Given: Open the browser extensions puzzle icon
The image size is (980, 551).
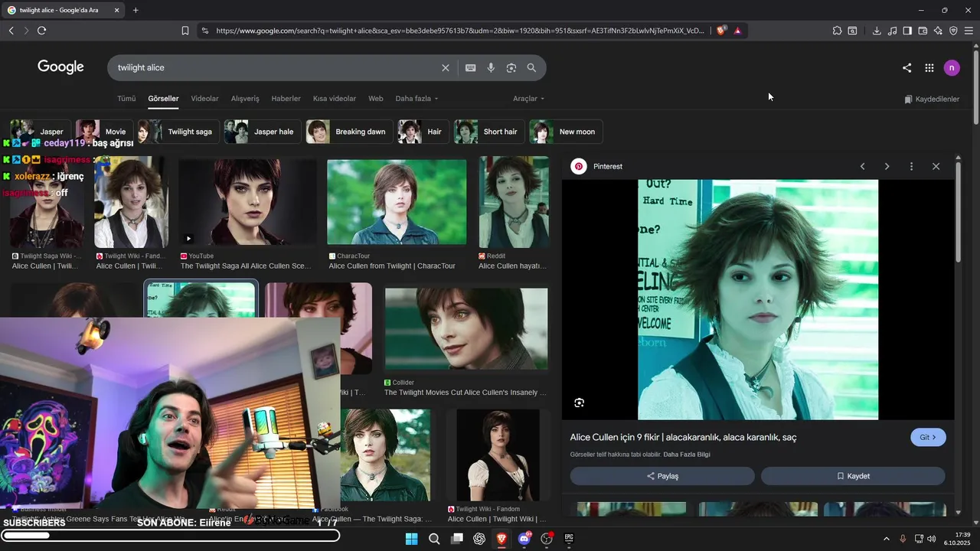Looking at the screenshot, I should (837, 31).
